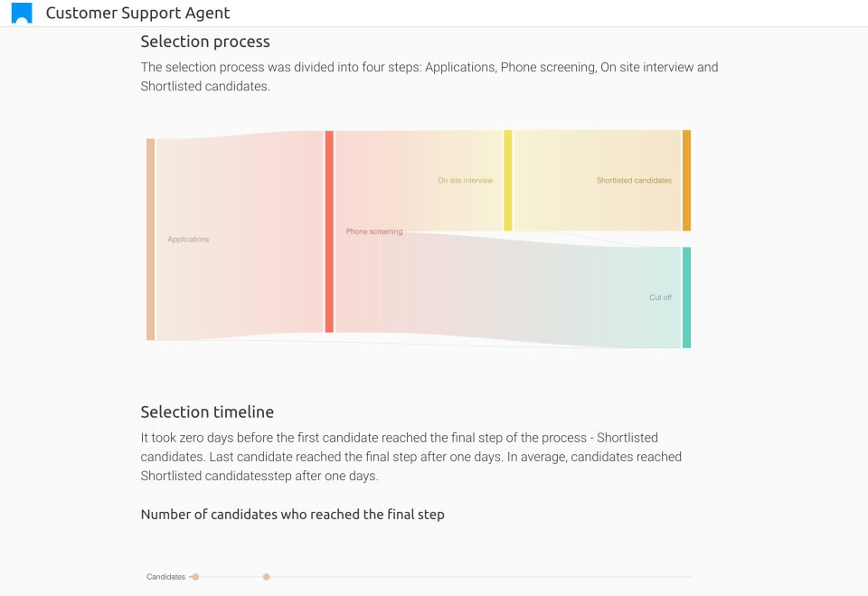Image resolution: width=868 pixels, height=596 pixels.
Task: Click the paragraph describing the four selection steps
Action: (429, 77)
